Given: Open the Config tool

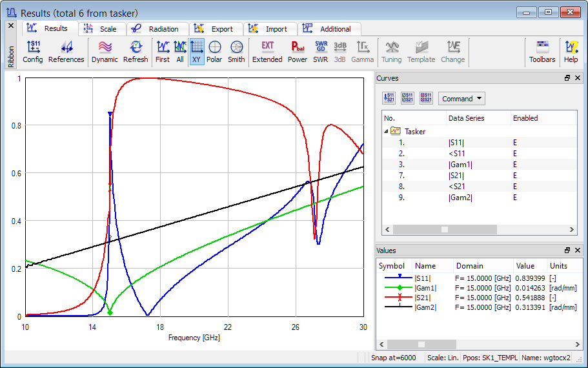Looking at the screenshot, I should coord(32,52).
